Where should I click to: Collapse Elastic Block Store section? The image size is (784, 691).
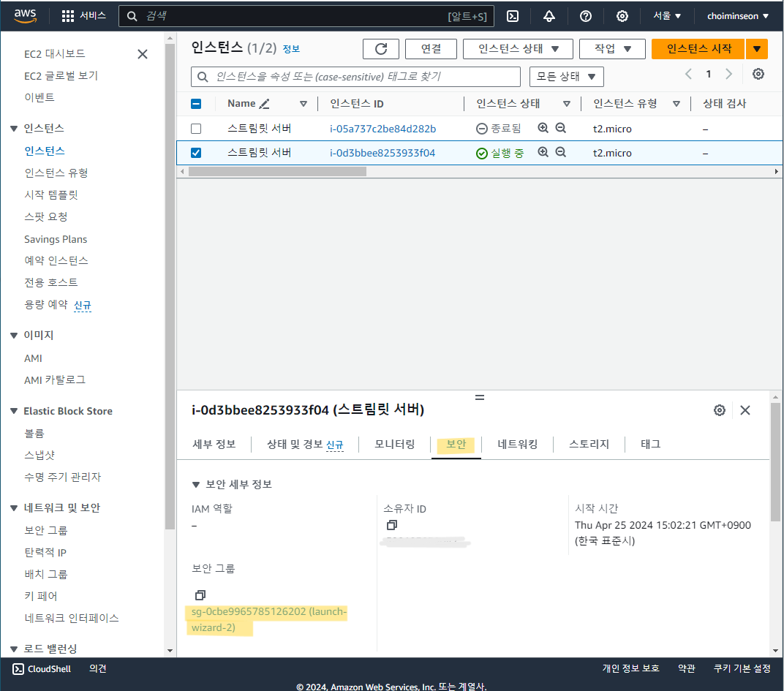[x=13, y=411]
